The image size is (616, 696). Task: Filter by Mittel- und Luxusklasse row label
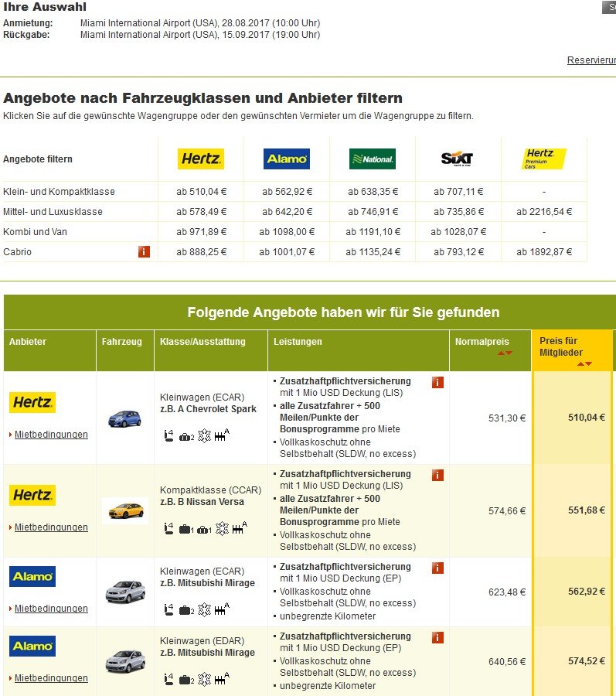click(x=53, y=212)
